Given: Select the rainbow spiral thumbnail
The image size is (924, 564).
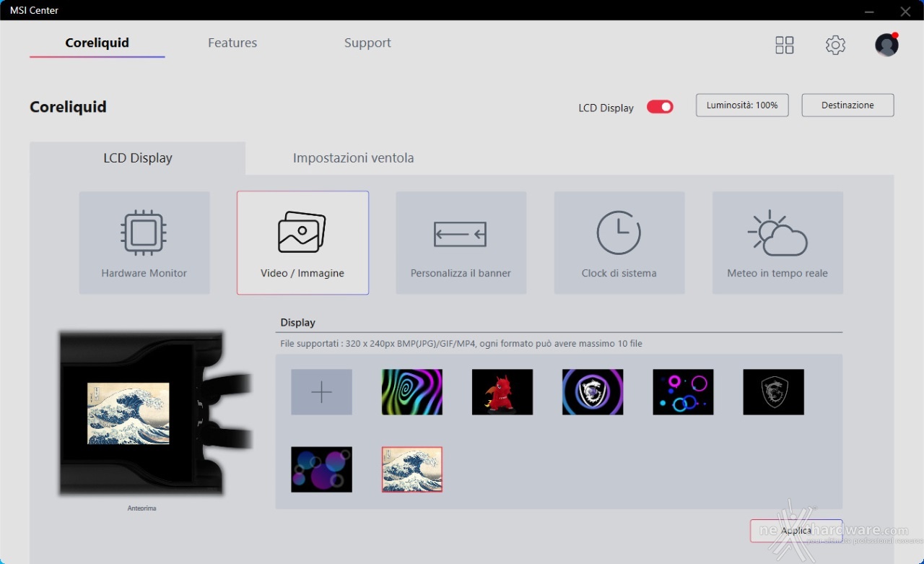Looking at the screenshot, I should [412, 392].
